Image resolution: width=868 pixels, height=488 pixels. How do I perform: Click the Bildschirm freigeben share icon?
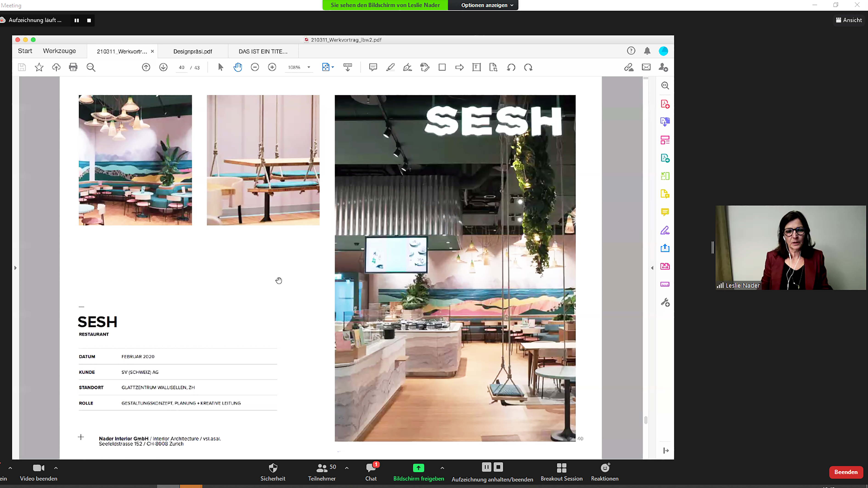click(x=418, y=468)
